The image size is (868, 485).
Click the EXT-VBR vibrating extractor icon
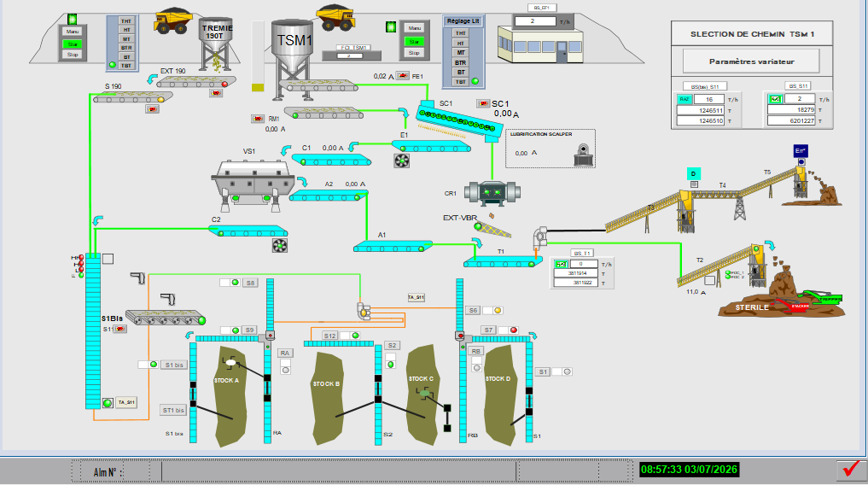pyautogui.click(x=492, y=227)
